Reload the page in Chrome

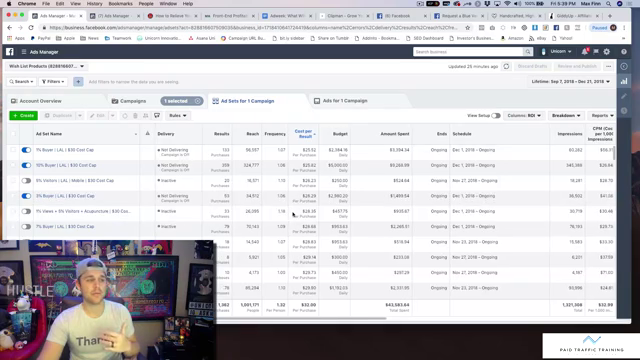[31, 27]
